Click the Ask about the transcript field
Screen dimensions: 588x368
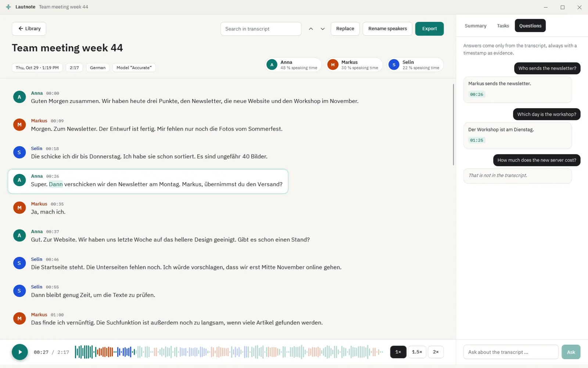click(511, 352)
